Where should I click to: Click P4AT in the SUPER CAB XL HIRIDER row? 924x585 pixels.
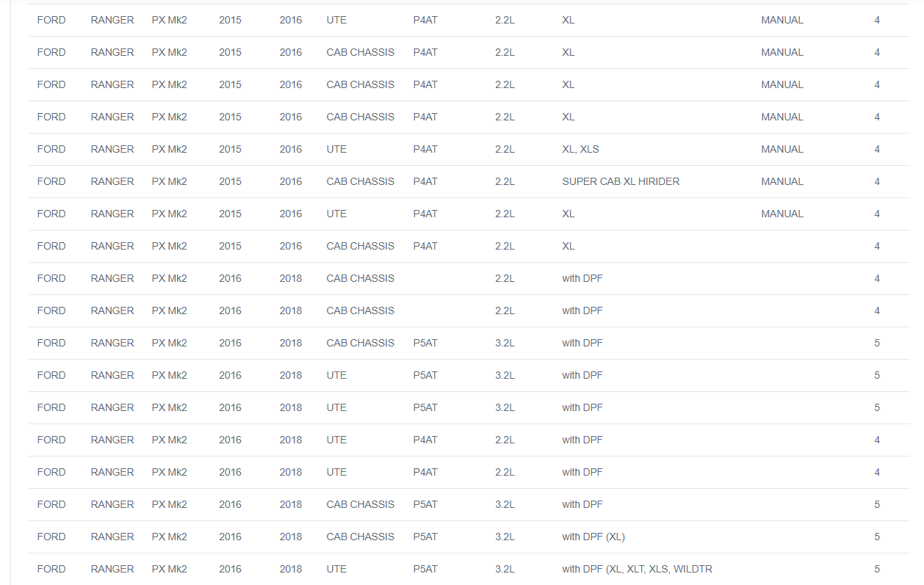425,181
